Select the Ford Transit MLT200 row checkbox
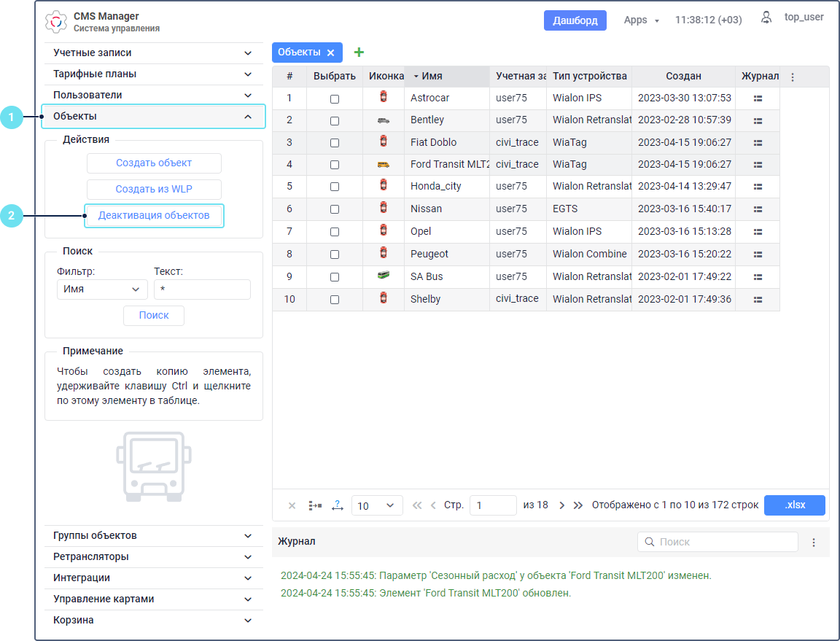The image size is (840, 641). [x=335, y=166]
